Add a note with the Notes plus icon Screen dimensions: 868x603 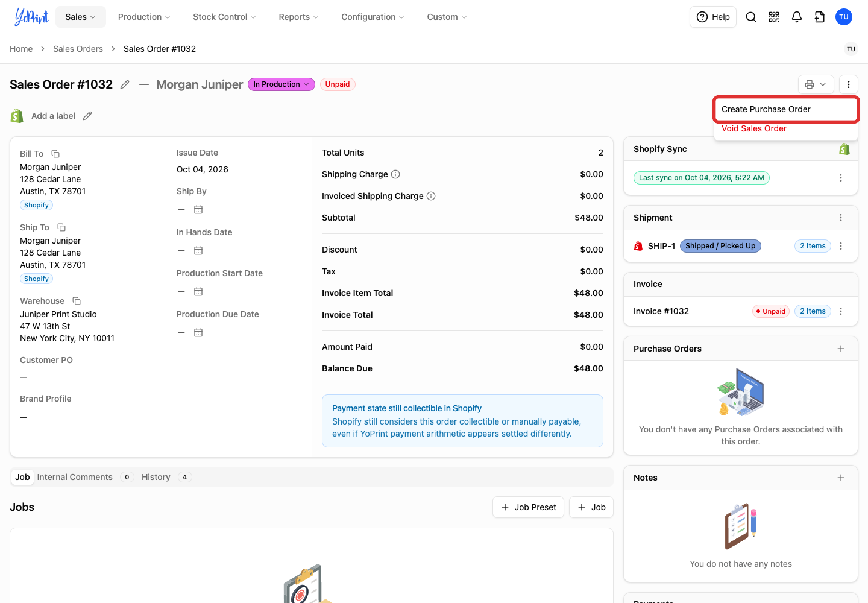841,478
